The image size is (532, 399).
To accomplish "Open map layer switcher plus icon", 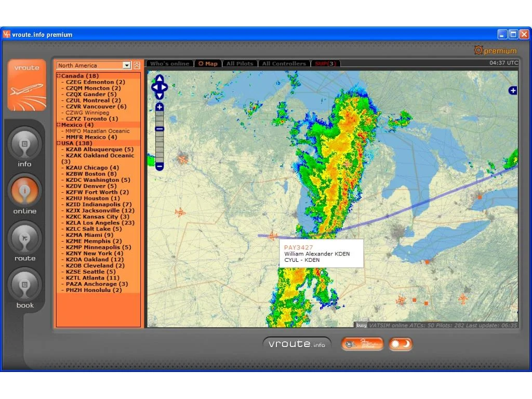I will [513, 90].
